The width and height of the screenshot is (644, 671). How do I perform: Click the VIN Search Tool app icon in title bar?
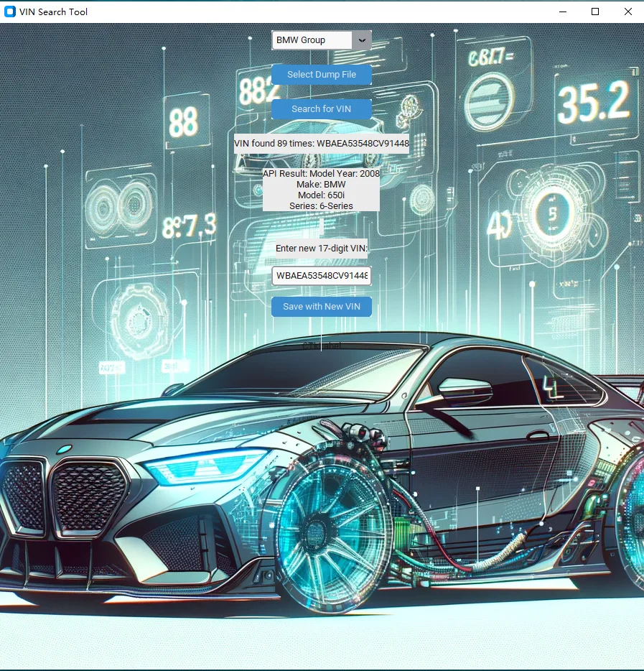click(x=10, y=11)
